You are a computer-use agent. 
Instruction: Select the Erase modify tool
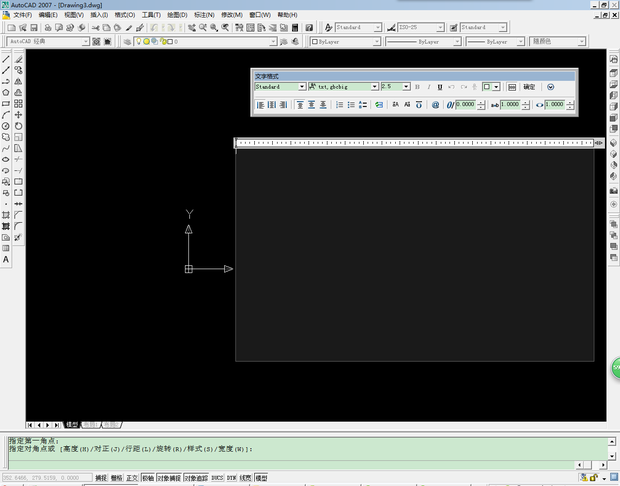(x=18, y=59)
